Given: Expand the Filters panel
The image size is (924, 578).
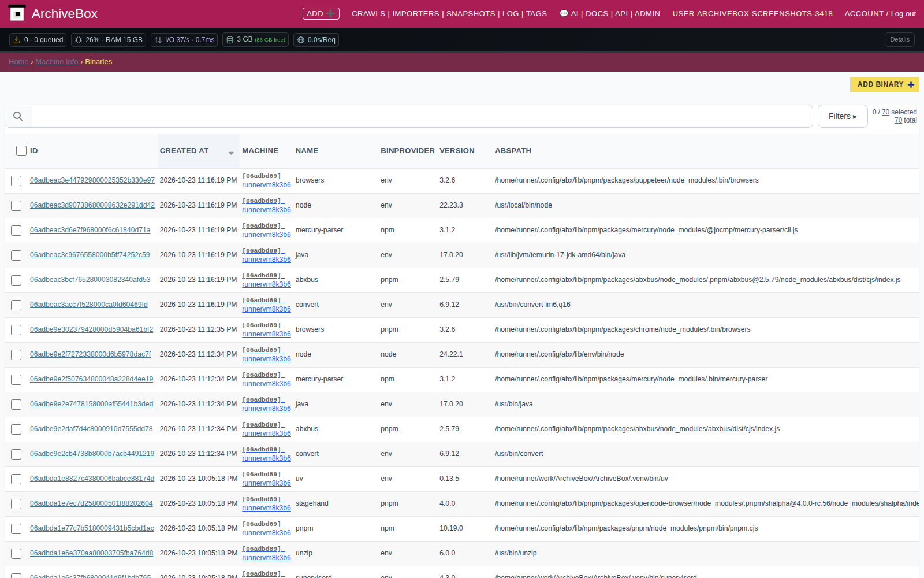Looking at the screenshot, I should point(843,116).
